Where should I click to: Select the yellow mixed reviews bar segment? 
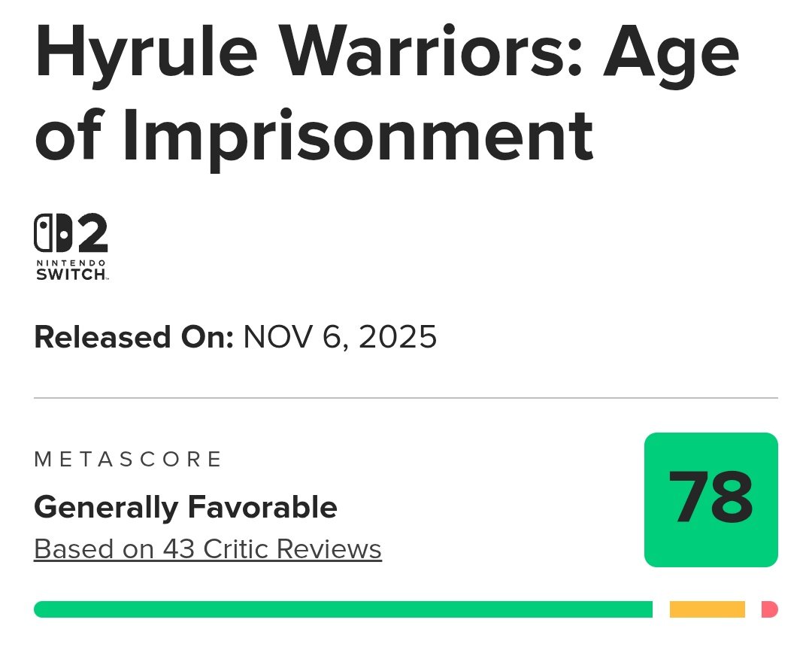[707, 609]
